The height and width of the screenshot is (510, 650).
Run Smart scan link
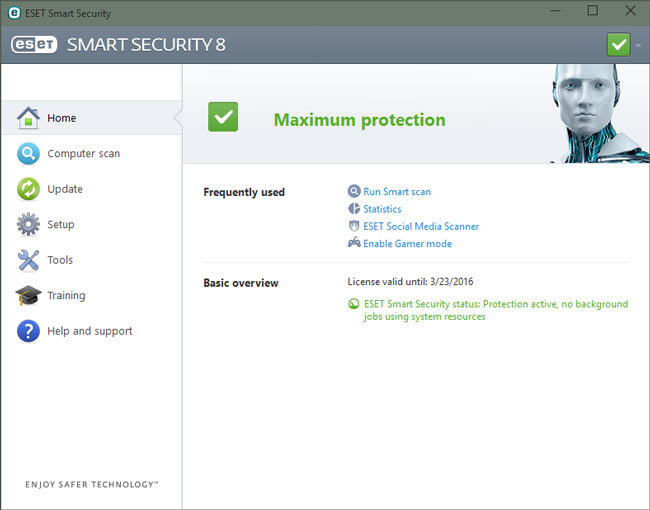click(397, 192)
